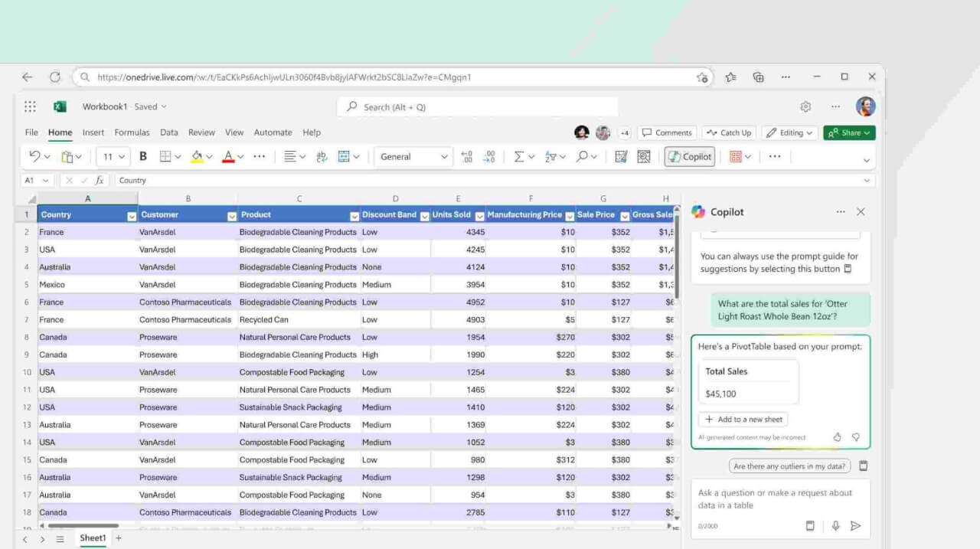
Task: Close the Copilot pane
Action: 861,212
